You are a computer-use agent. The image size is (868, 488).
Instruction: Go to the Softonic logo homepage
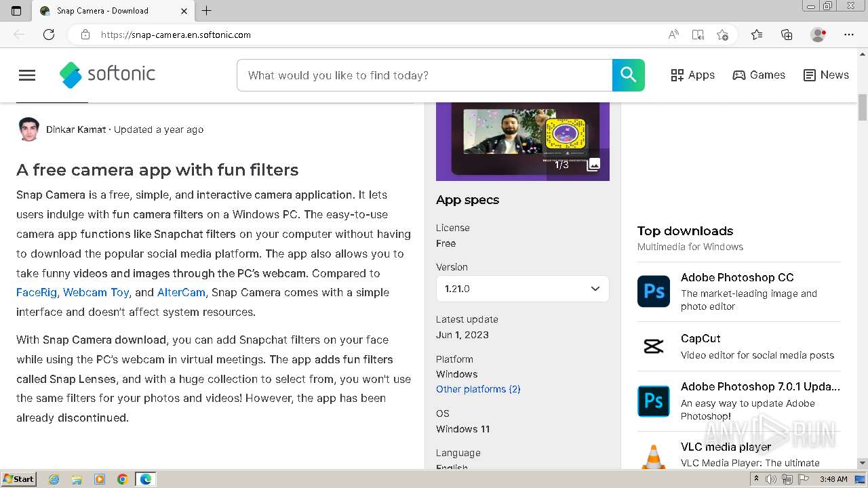pyautogui.click(x=107, y=75)
